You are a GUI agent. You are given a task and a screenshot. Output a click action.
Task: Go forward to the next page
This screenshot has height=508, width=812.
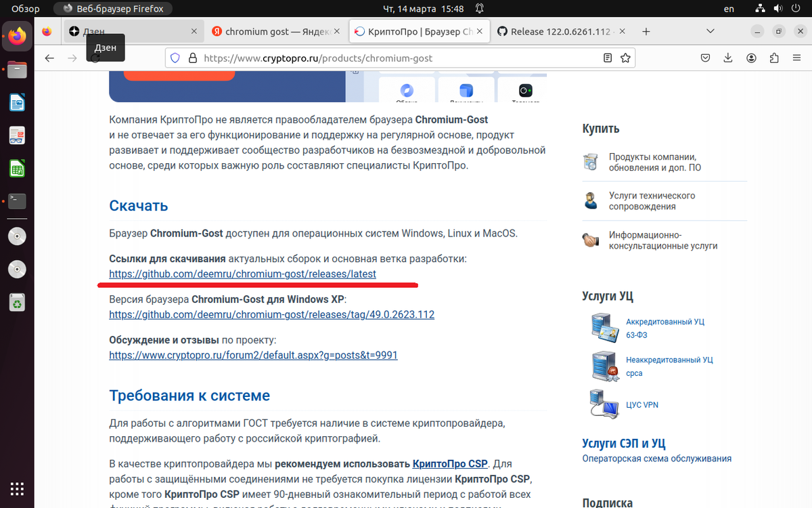click(x=72, y=58)
